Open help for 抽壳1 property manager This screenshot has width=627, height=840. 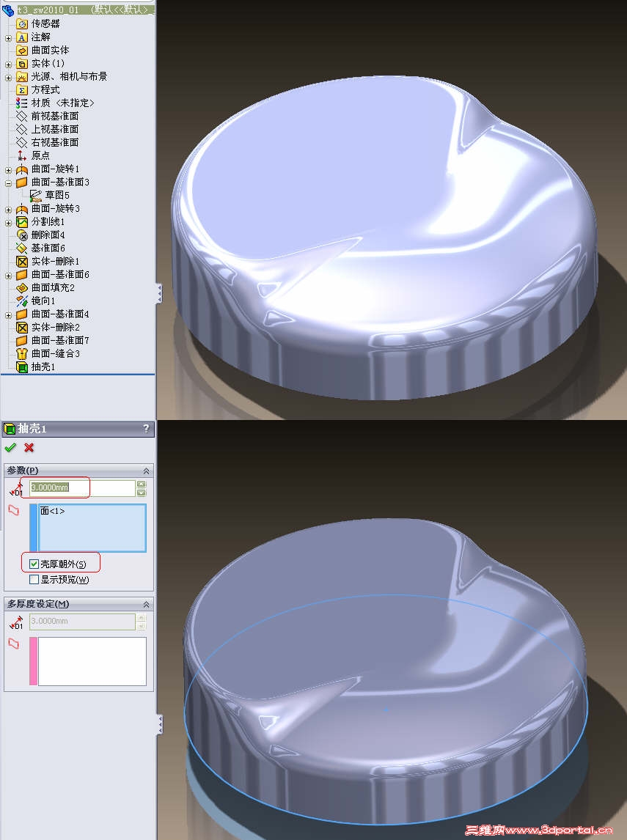(147, 429)
